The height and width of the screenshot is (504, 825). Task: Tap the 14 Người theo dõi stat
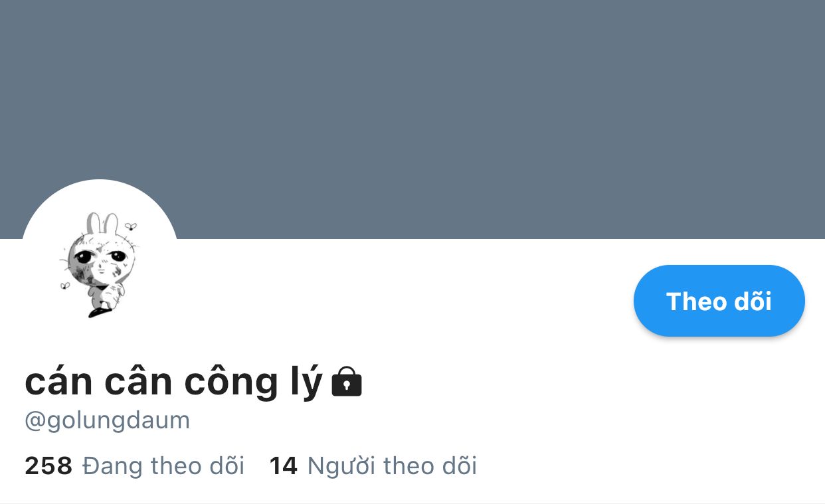click(373, 465)
